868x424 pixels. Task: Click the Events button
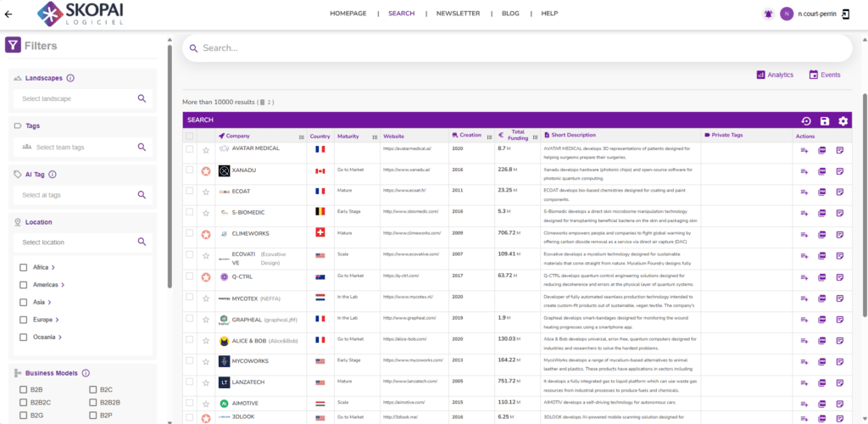825,75
